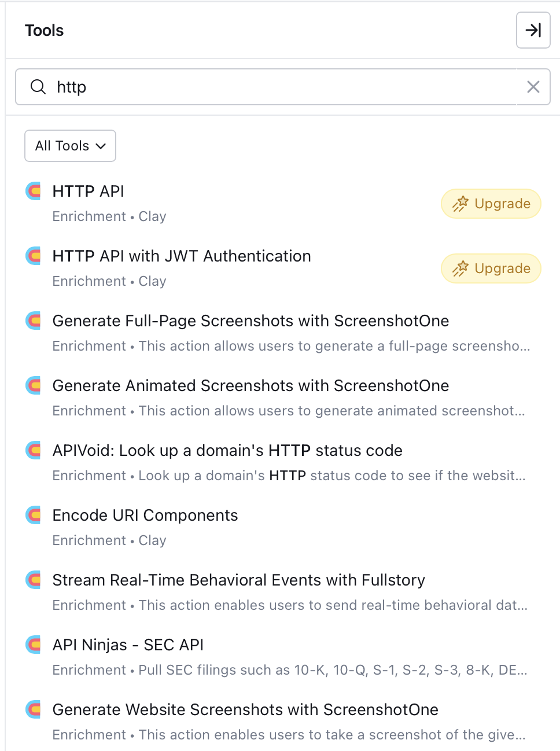
Task: Click the X to clear the http search
Action: click(x=533, y=87)
